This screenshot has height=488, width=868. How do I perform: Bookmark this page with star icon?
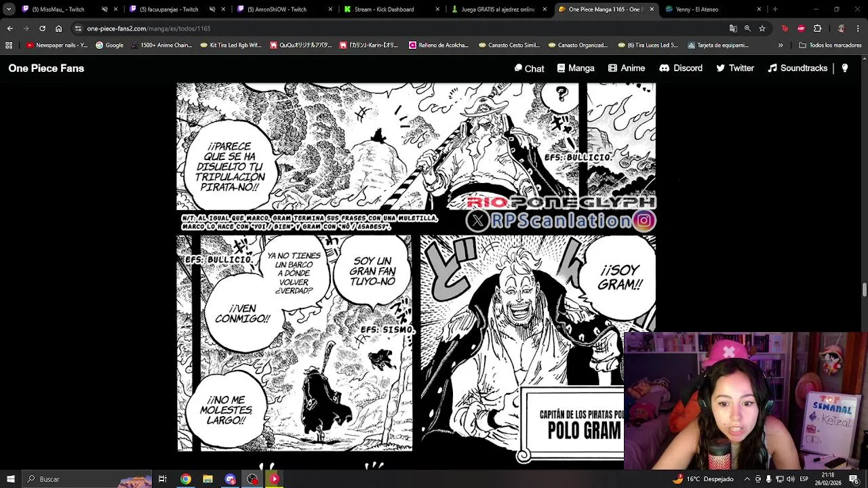click(x=762, y=28)
